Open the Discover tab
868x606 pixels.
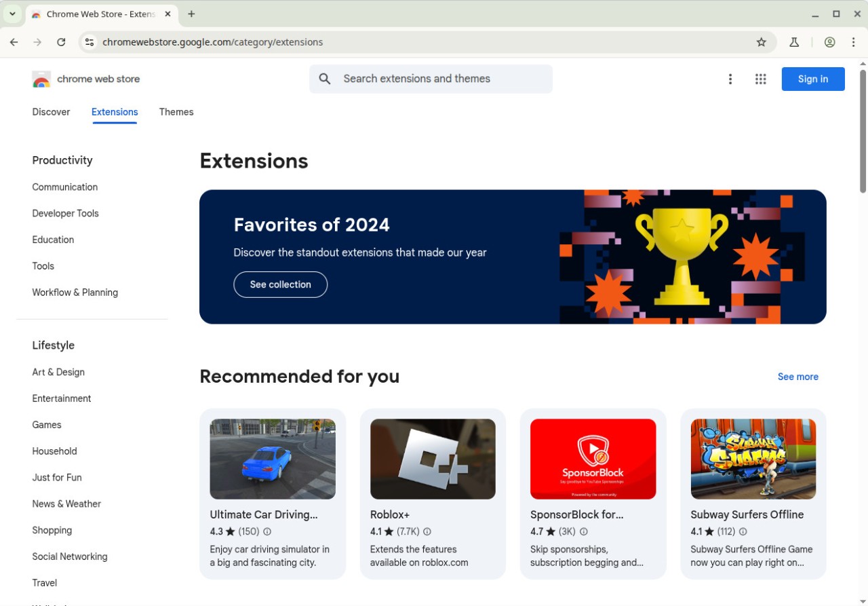(51, 112)
